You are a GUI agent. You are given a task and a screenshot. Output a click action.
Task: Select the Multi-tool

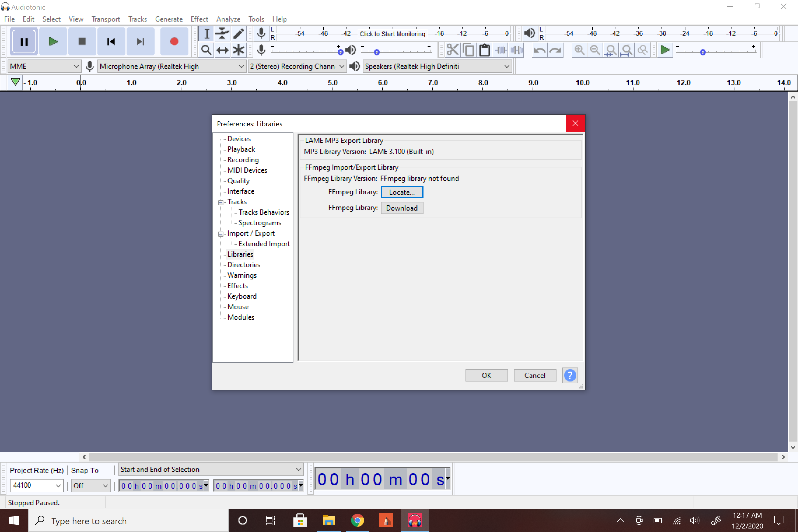click(x=239, y=50)
